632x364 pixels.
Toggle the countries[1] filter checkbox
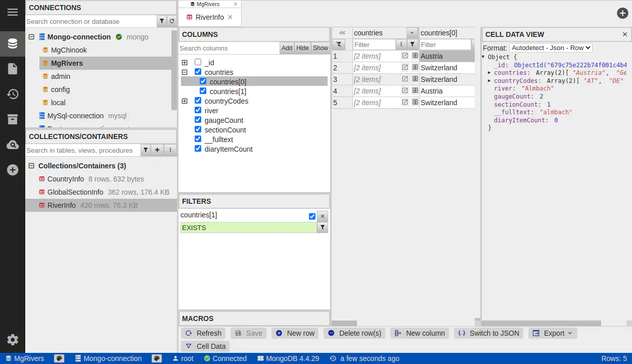[x=312, y=216]
